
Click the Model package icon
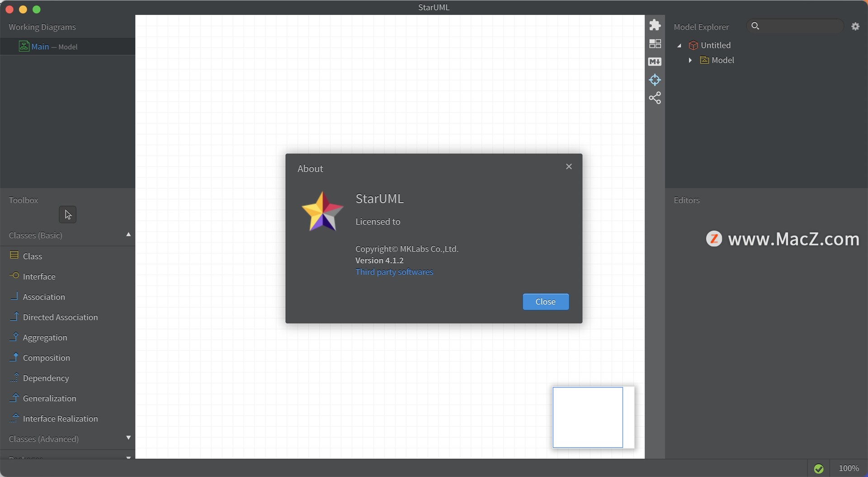[x=704, y=60]
